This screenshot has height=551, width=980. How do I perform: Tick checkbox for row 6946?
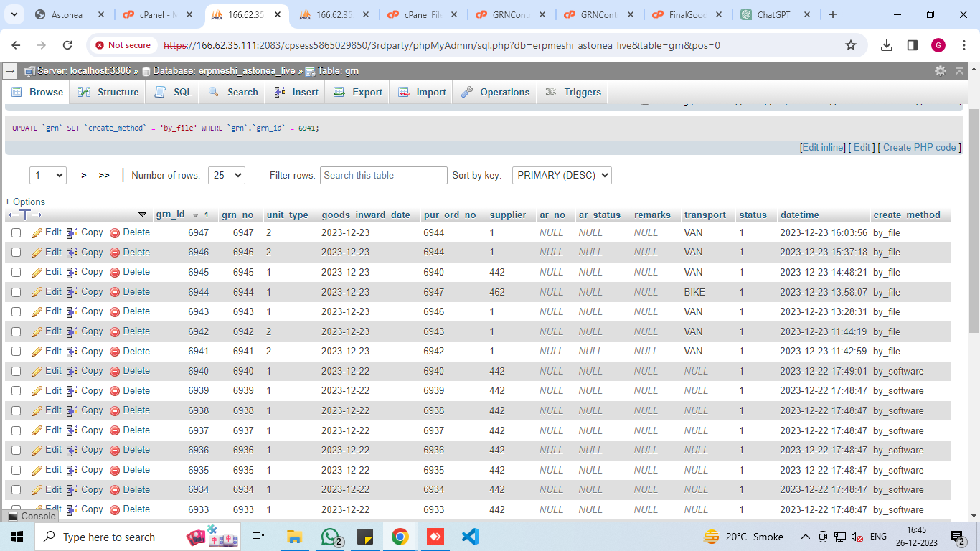click(16, 253)
